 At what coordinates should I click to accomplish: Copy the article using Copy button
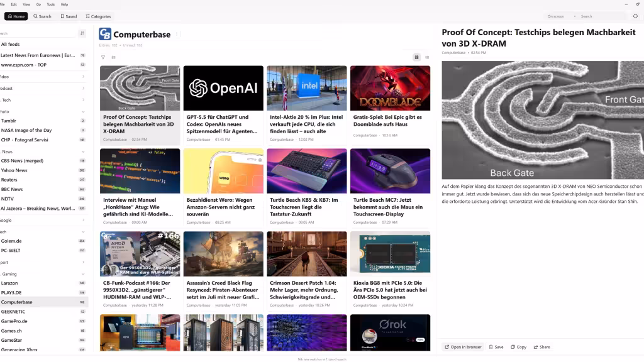point(518,347)
